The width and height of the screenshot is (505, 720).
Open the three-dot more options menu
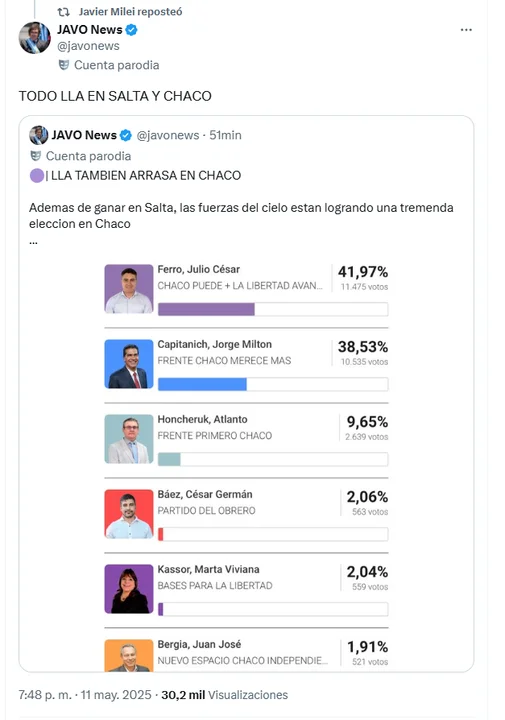pos(466,30)
